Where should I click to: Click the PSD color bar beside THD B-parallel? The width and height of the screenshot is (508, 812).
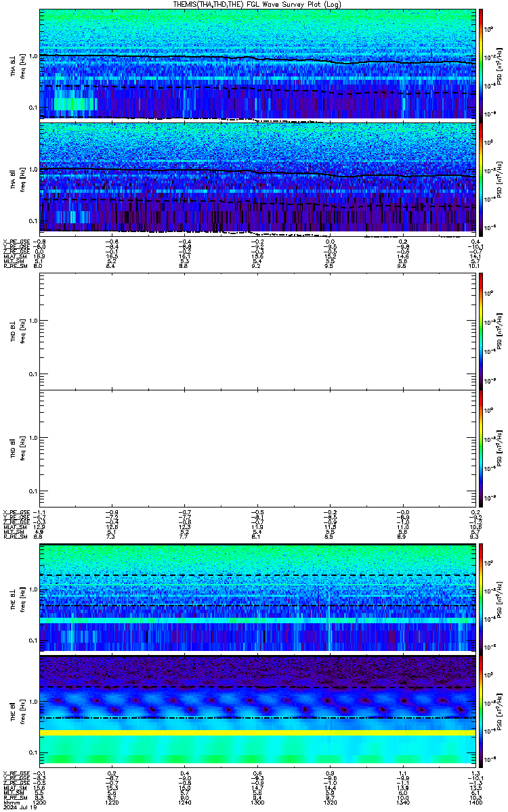(481, 447)
